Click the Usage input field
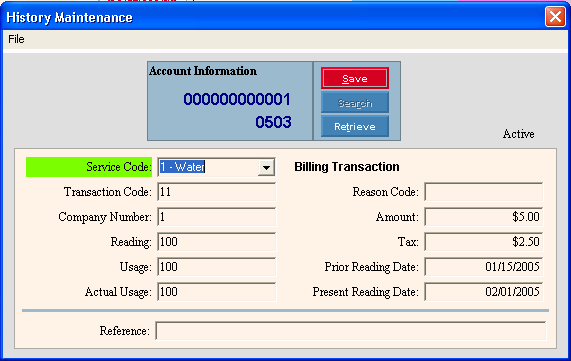Screen dimensions: 571x361 (217, 267)
